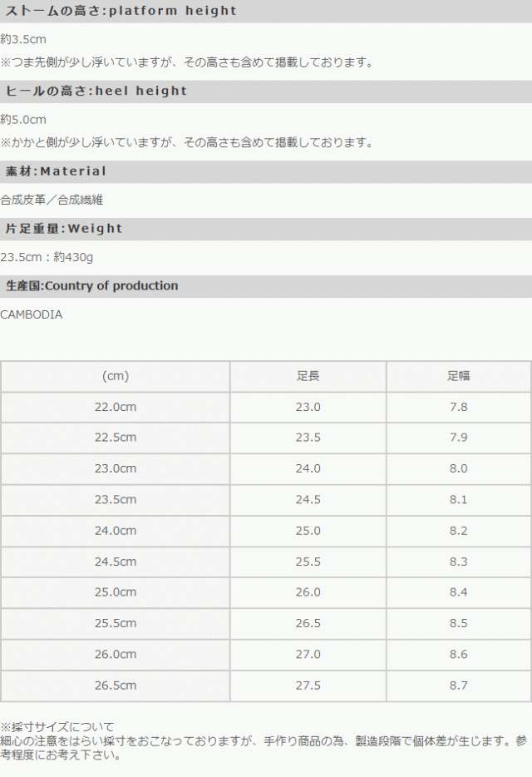The height and width of the screenshot is (777, 532).
Task: Click the CAMBODIA text
Action: coord(32,314)
